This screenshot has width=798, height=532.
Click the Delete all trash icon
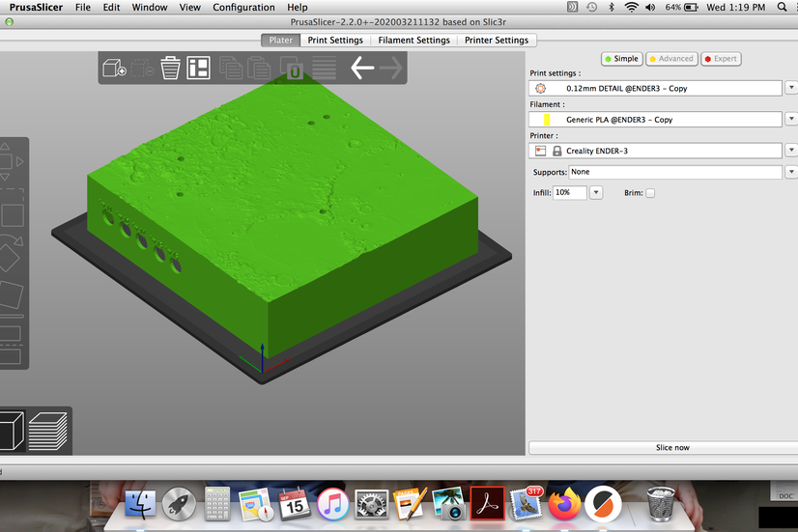pos(170,68)
